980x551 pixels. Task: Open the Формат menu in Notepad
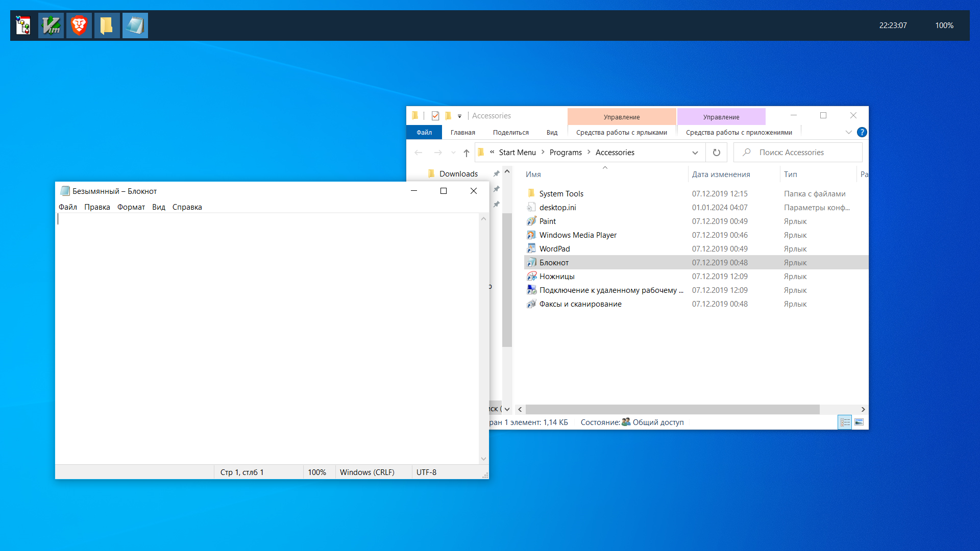131,207
